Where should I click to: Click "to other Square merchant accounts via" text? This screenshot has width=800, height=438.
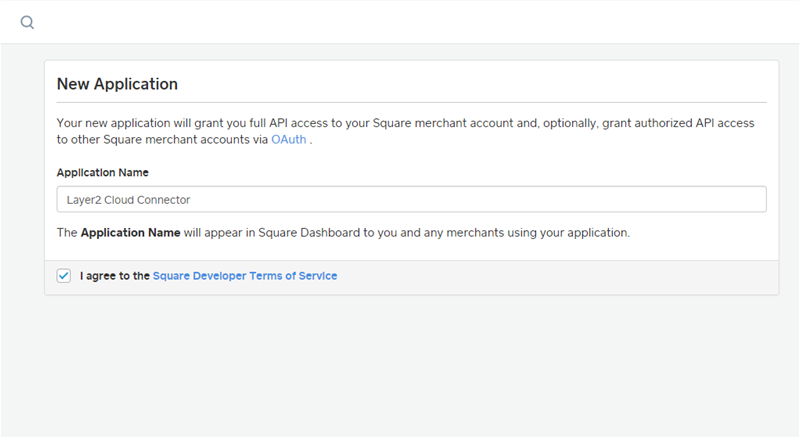point(162,140)
